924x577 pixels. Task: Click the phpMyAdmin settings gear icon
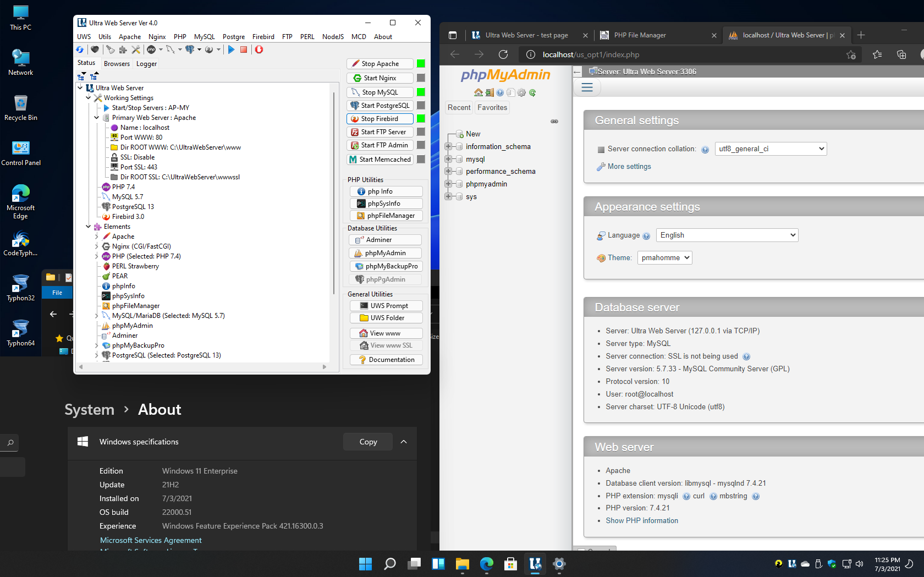point(521,92)
